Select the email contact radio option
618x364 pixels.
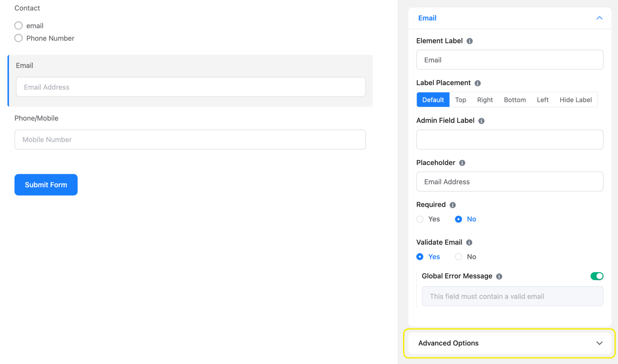tap(18, 26)
